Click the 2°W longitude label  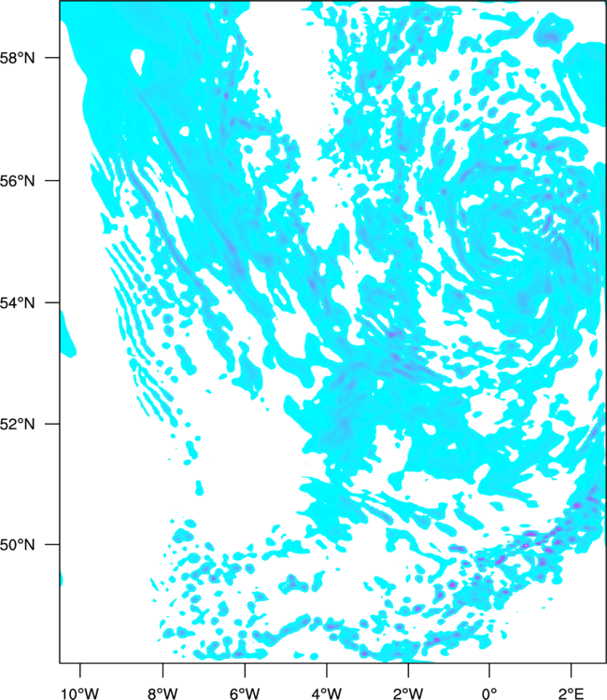(x=408, y=693)
